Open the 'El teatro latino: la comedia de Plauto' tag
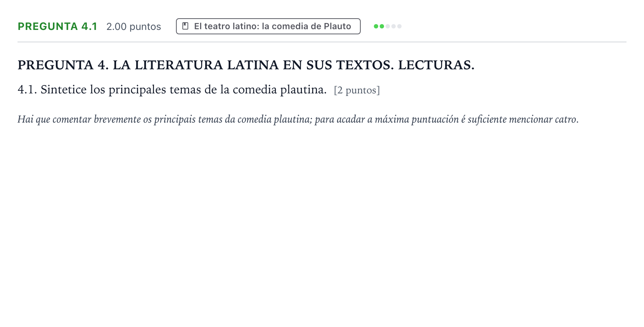The image size is (644, 327). [x=268, y=26]
